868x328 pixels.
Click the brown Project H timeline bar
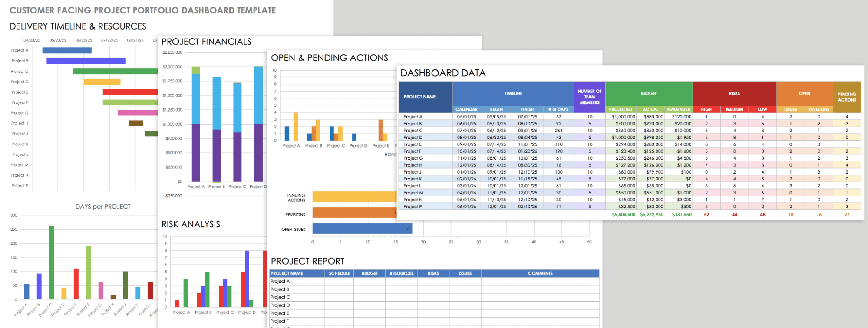(x=136, y=123)
